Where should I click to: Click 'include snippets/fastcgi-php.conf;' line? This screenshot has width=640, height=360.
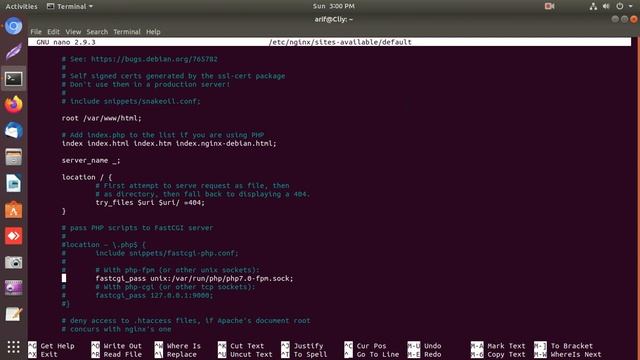pyautogui.click(x=167, y=253)
